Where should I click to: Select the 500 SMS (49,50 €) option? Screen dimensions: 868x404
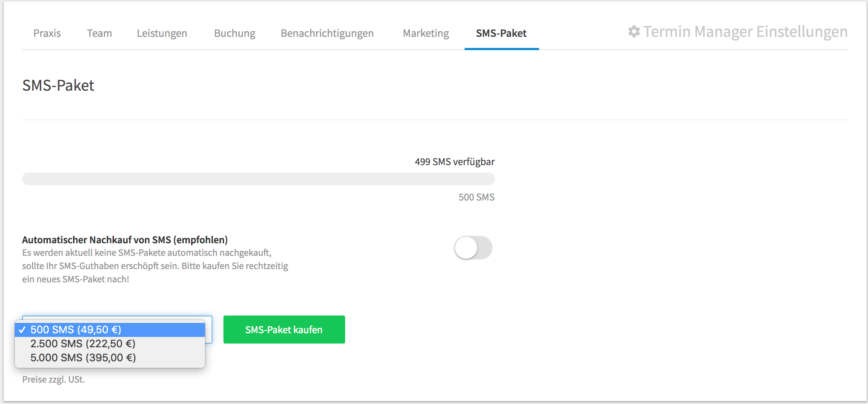110,330
